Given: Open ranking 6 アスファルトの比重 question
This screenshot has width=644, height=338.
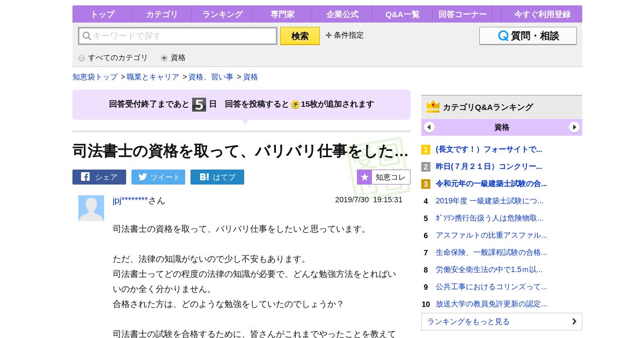Looking at the screenshot, I should [x=492, y=235].
